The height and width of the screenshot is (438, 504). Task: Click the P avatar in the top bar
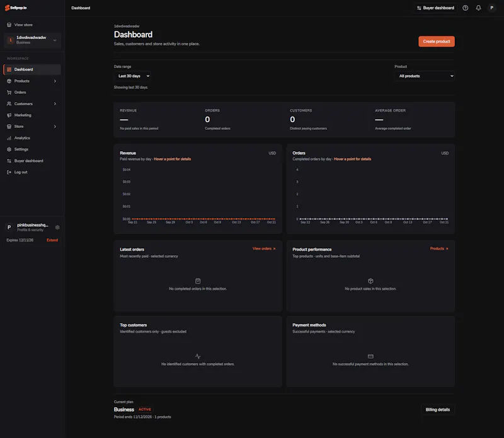coord(492,8)
